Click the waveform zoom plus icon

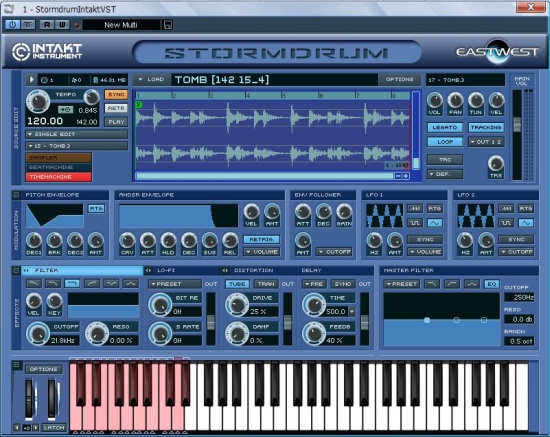tap(405, 176)
